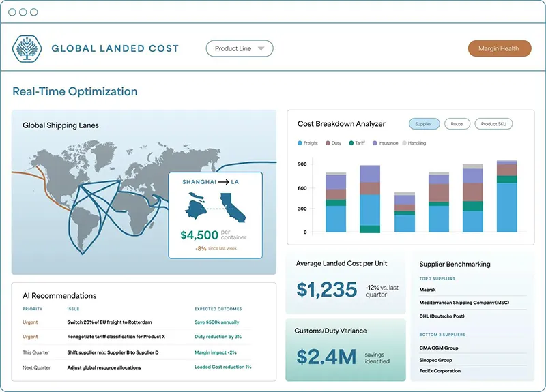Screen dimensions: 546x392
Task: Click the $4,500 per container value
Action: click(x=199, y=235)
